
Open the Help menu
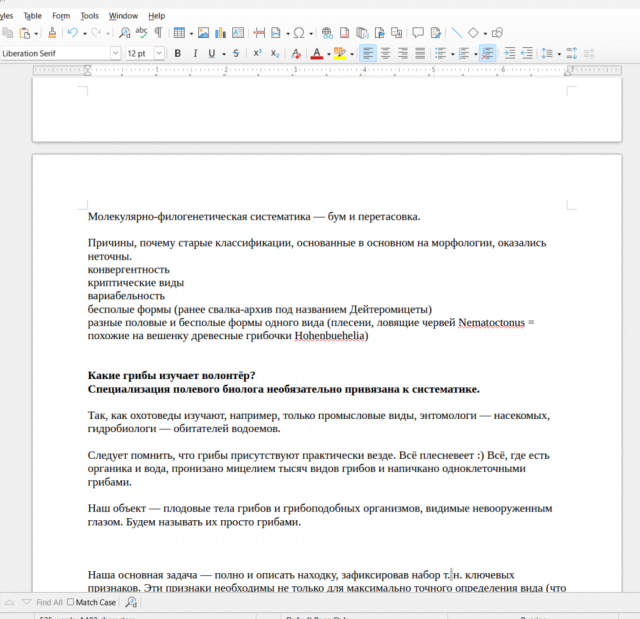156,16
